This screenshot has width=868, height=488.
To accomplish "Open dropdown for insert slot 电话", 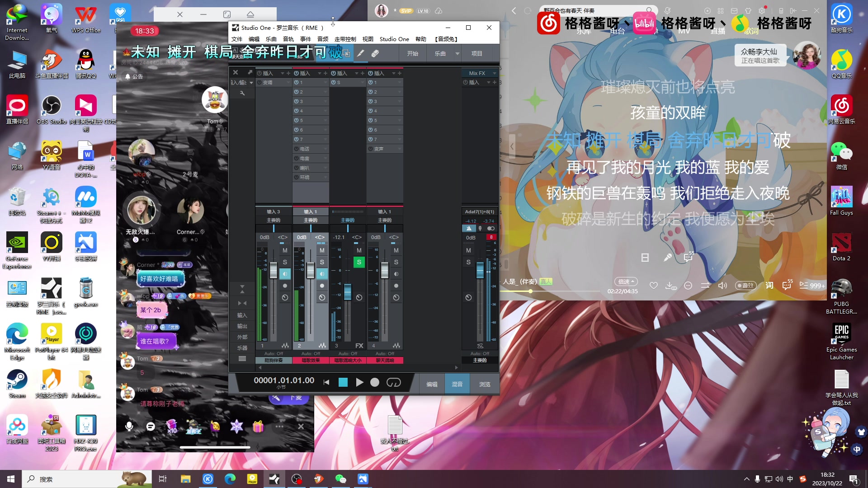I will click(x=325, y=149).
